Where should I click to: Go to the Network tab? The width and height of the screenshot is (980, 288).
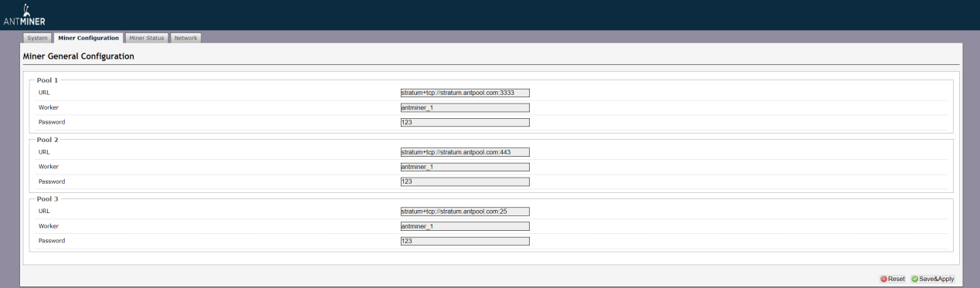point(186,38)
